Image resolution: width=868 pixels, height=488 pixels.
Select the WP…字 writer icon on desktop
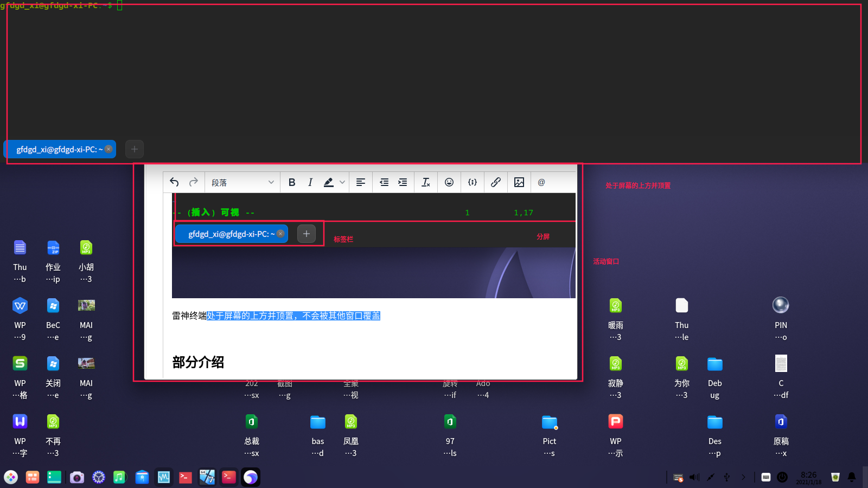pyautogui.click(x=20, y=435)
